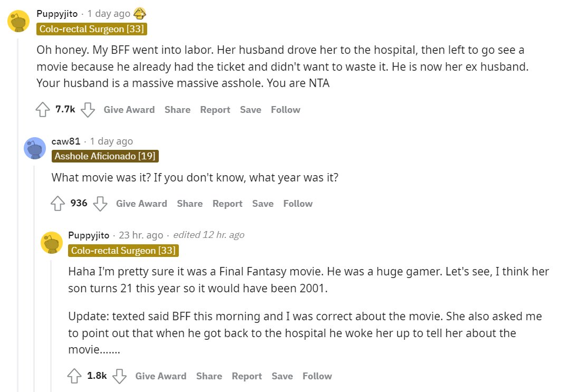Open caw81's blue avatar profile

tap(35, 148)
